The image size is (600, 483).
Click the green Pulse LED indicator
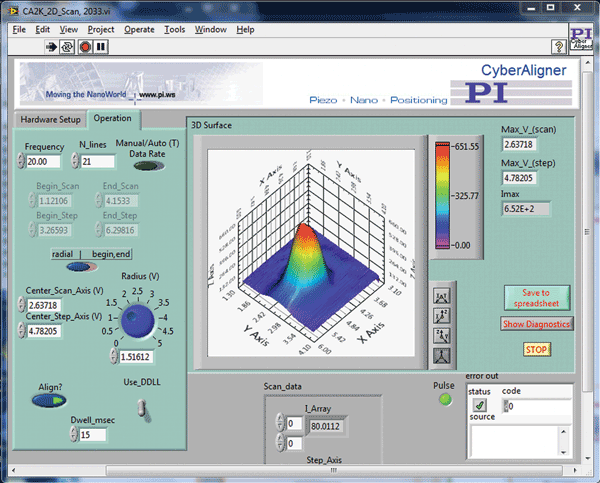(x=445, y=400)
